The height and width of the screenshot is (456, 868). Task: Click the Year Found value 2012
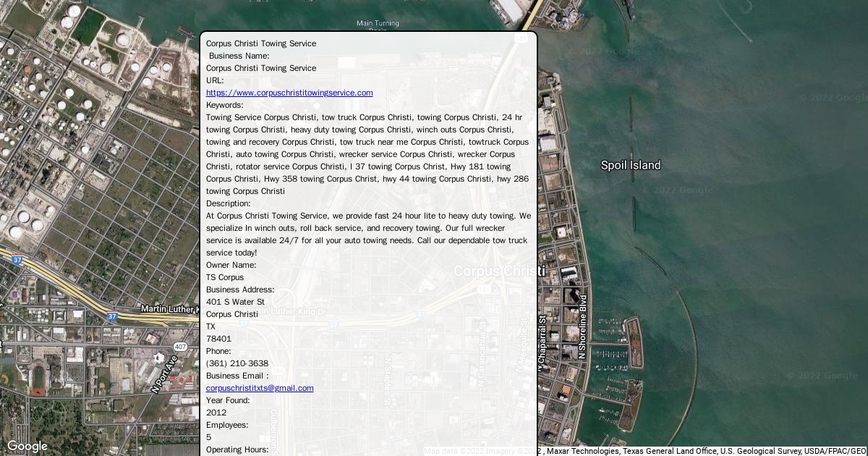216,413
